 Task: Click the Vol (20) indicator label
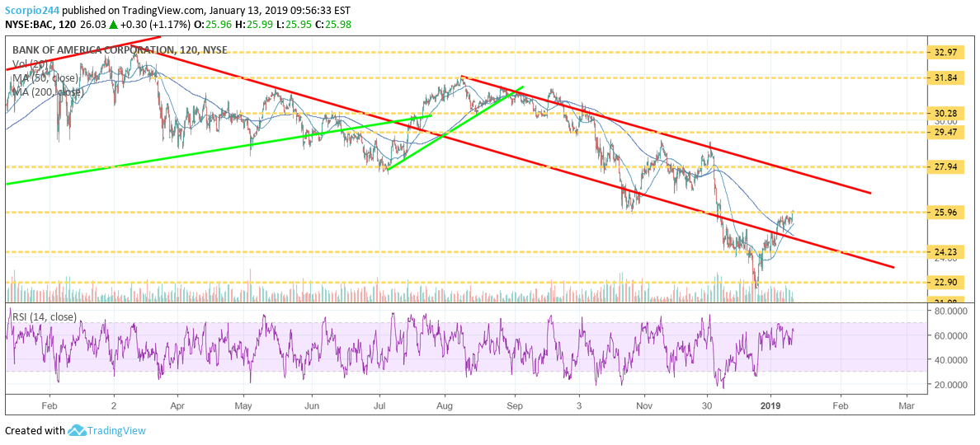tap(30, 64)
